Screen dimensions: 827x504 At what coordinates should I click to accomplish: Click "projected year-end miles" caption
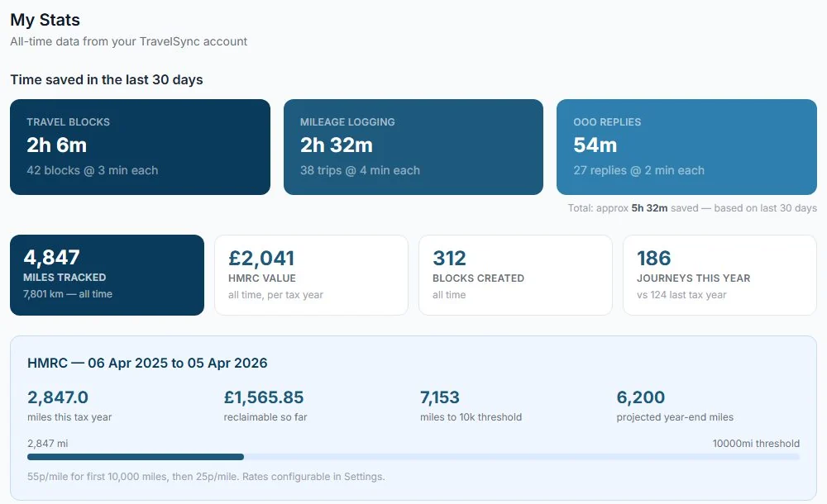pos(675,417)
